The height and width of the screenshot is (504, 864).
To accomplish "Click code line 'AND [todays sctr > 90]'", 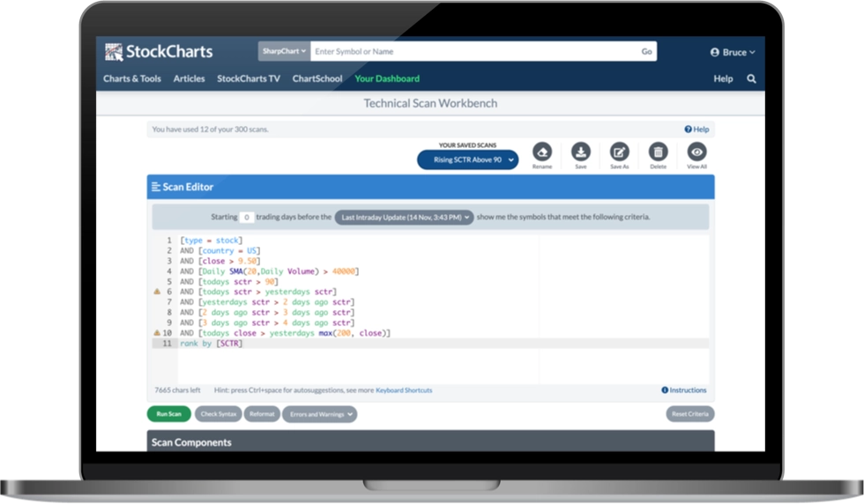I will 229,281.
